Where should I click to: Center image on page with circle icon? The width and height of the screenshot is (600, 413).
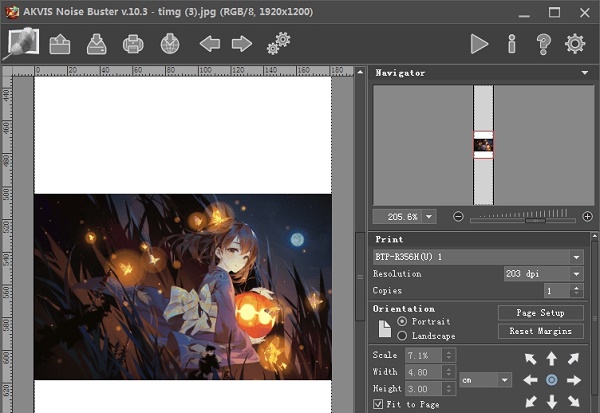pos(551,380)
